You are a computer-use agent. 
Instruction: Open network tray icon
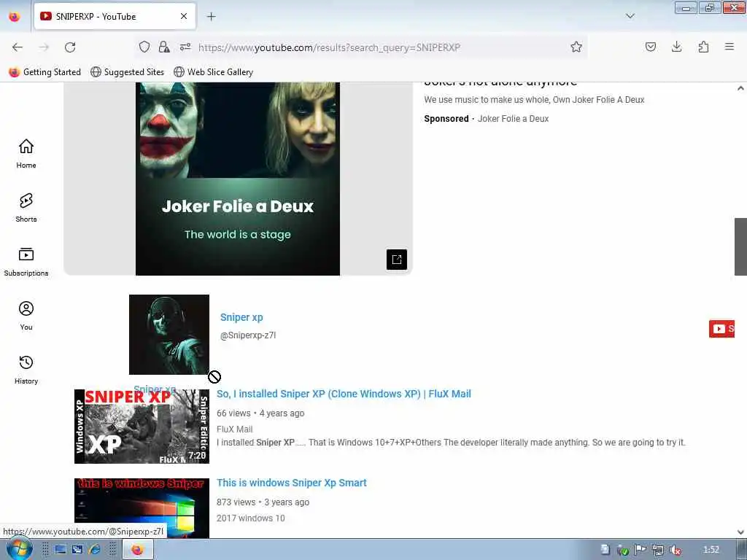pyautogui.click(x=658, y=550)
